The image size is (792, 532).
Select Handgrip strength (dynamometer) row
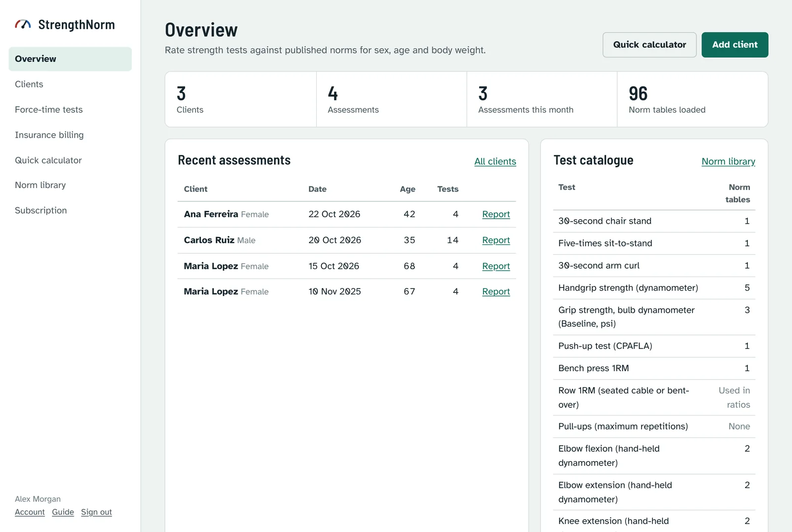654,288
